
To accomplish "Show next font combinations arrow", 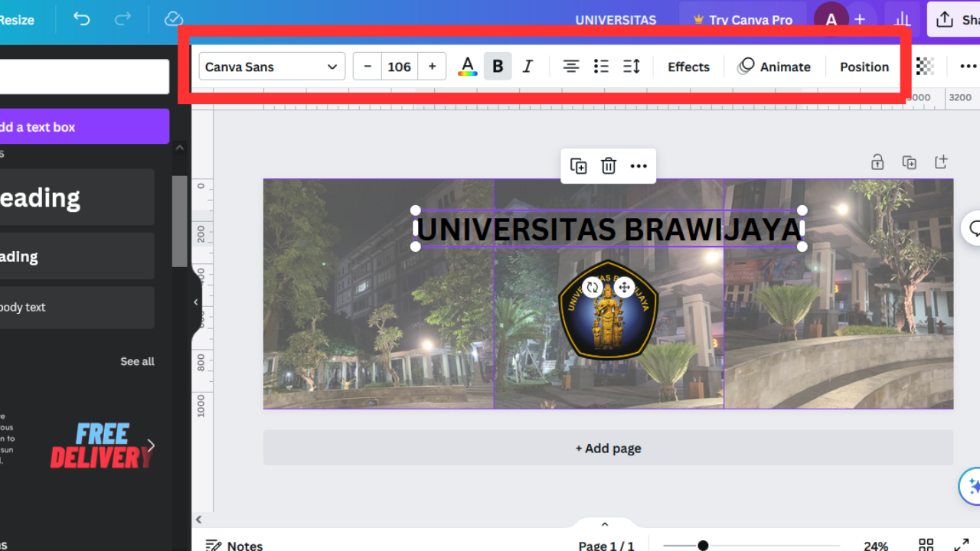I will coord(152,445).
